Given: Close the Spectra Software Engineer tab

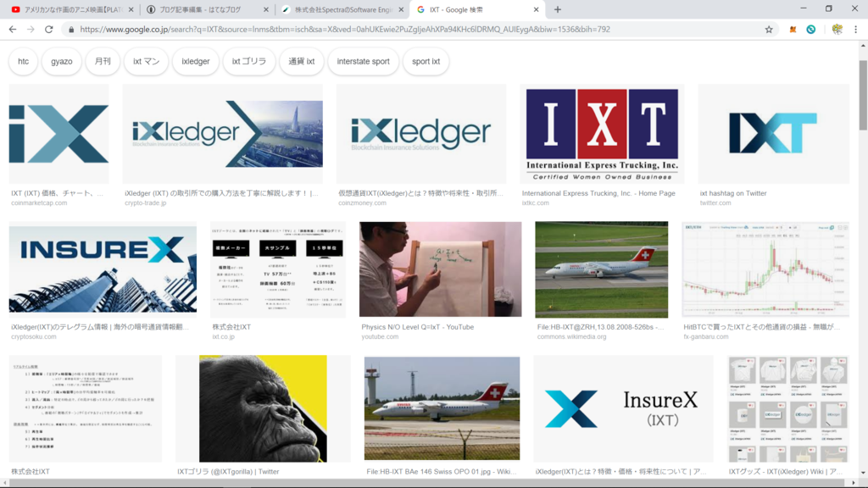Looking at the screenshot, I should pyautogui.click(x=401, y=9).
